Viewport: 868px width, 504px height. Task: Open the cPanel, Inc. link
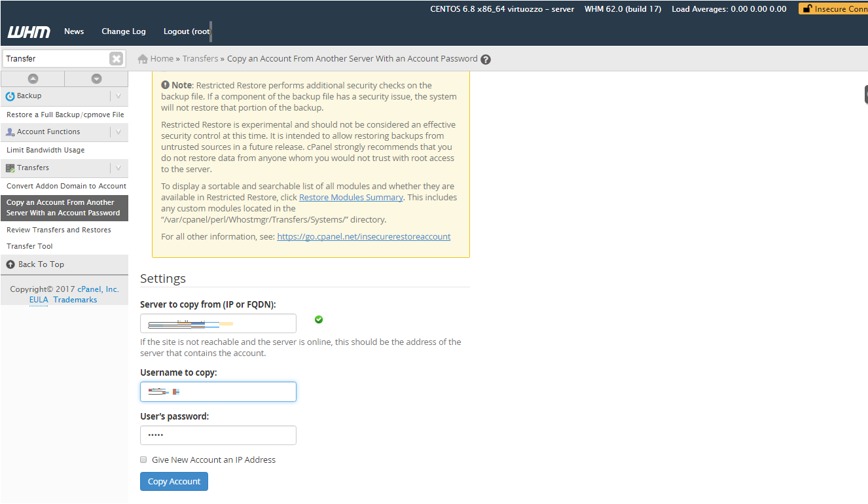point(98,289)
